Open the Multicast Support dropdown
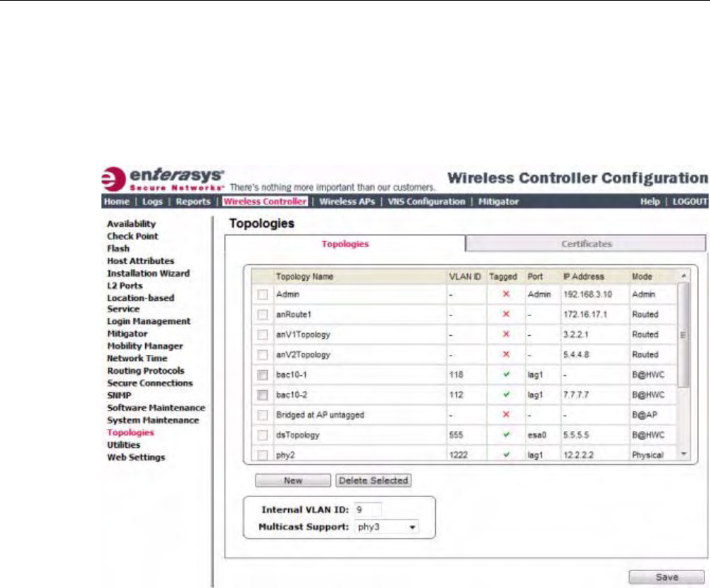Image resolution: width=710 pixels, height=588 pixels. (x=386, y=527)
